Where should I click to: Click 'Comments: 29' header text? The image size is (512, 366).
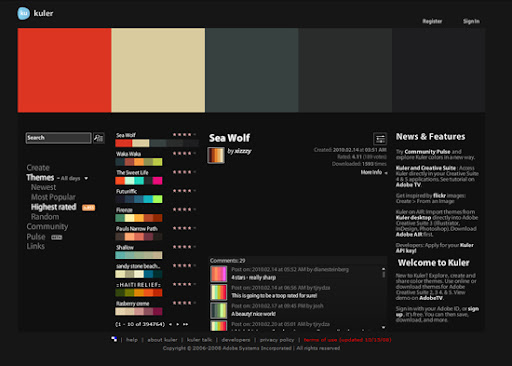[227, 261]
